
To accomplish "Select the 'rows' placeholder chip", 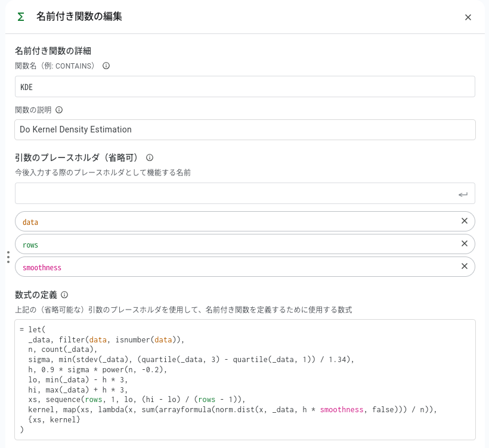I will point(245,244).
